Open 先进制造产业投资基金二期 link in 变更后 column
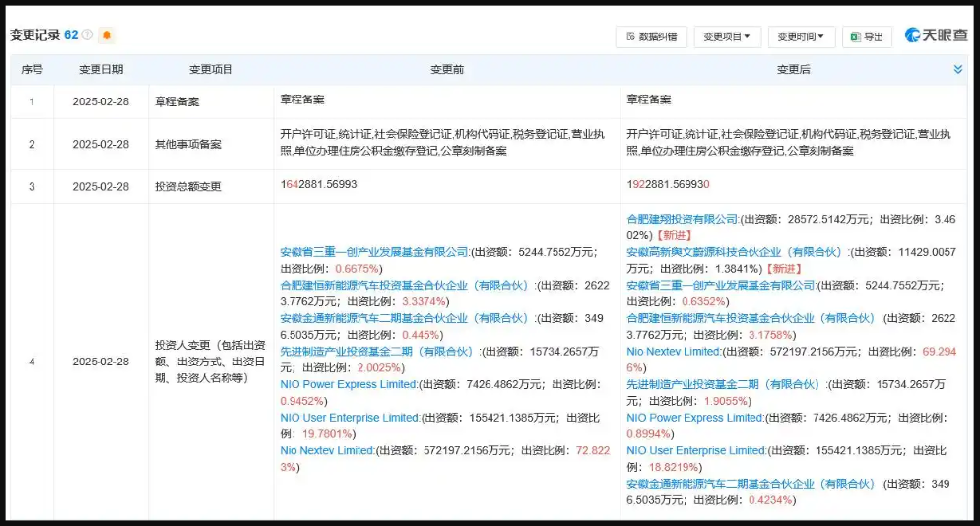 click(726, 385)
